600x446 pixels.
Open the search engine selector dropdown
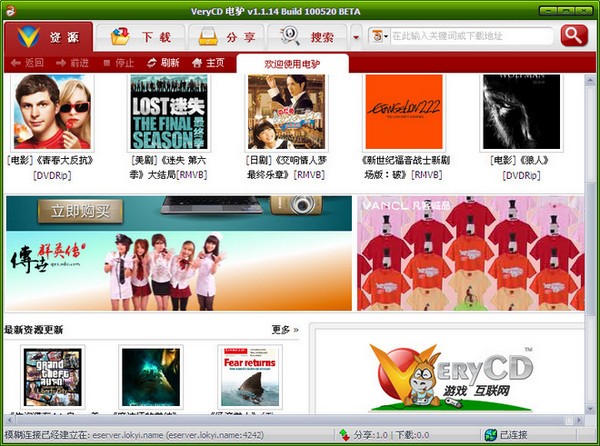click(379, 36)
